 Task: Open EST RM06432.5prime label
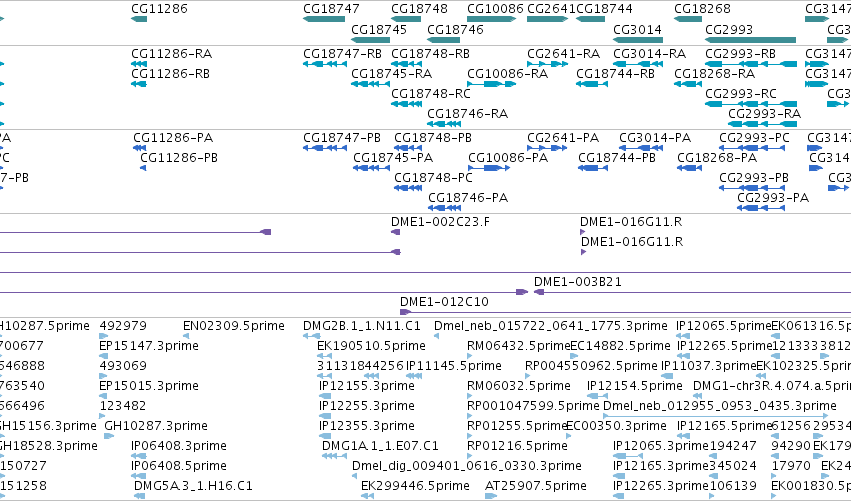point(519,346)
